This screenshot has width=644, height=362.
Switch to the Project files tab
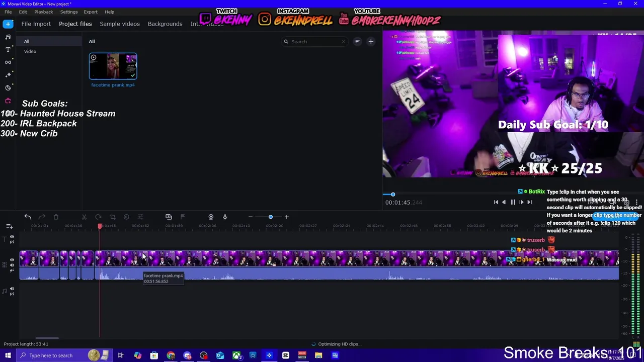point(75,24)
